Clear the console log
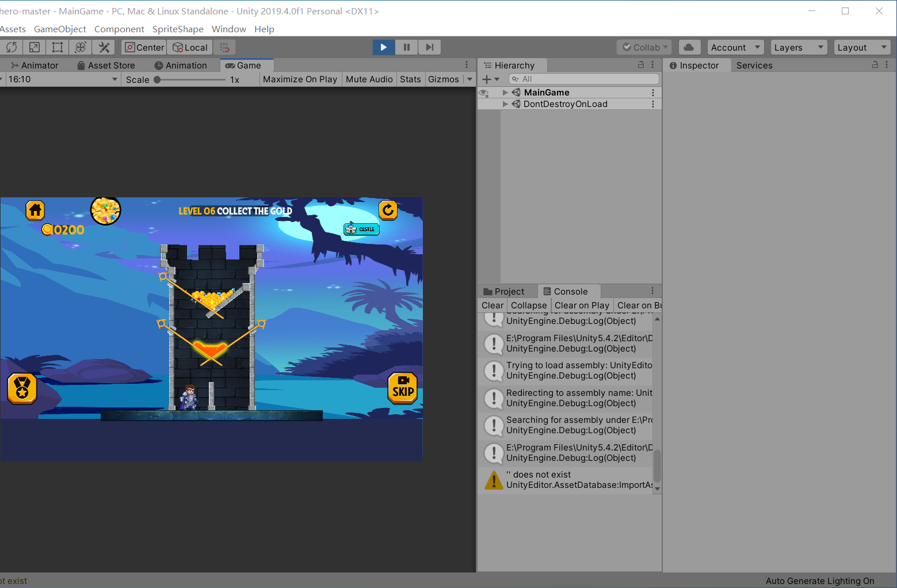Screen dimensions: 897x588 493,306
